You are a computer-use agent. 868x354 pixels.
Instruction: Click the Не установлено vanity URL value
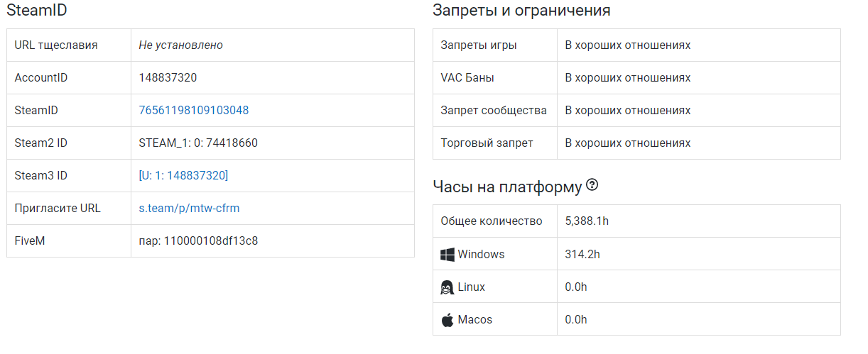(x=181, y=45)
